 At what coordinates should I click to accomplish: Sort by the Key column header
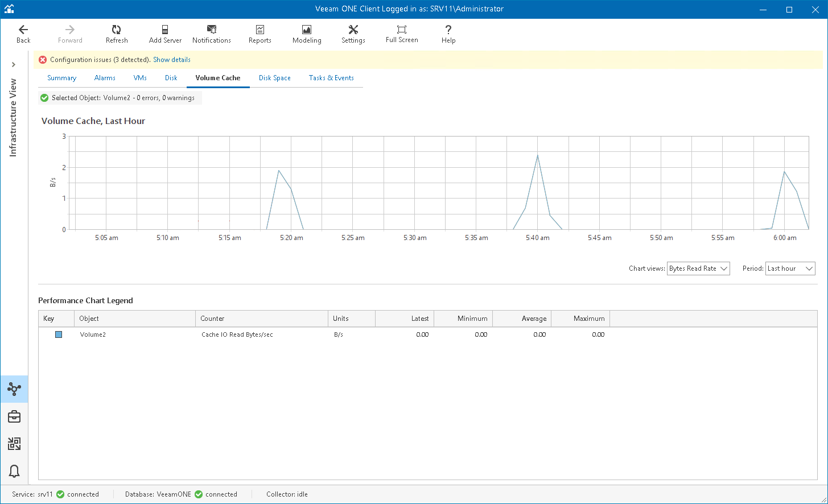(56, 319)
